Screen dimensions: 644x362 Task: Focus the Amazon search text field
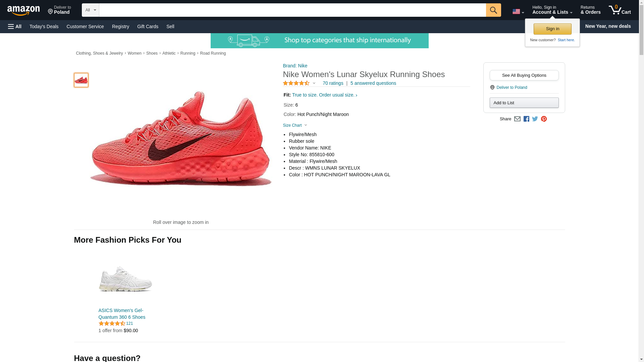tap(292, 10)
